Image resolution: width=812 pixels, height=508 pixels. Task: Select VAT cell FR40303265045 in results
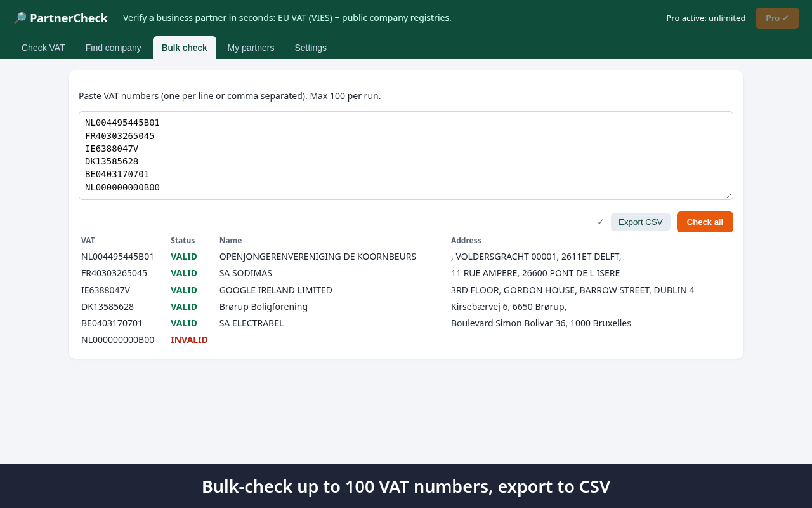pos(114,273)
